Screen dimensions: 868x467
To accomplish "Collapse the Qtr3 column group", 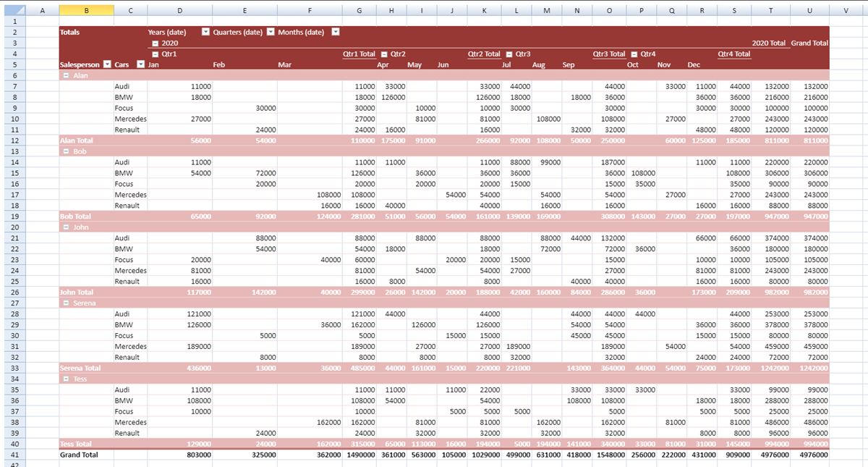I will [x=509, y=54].
